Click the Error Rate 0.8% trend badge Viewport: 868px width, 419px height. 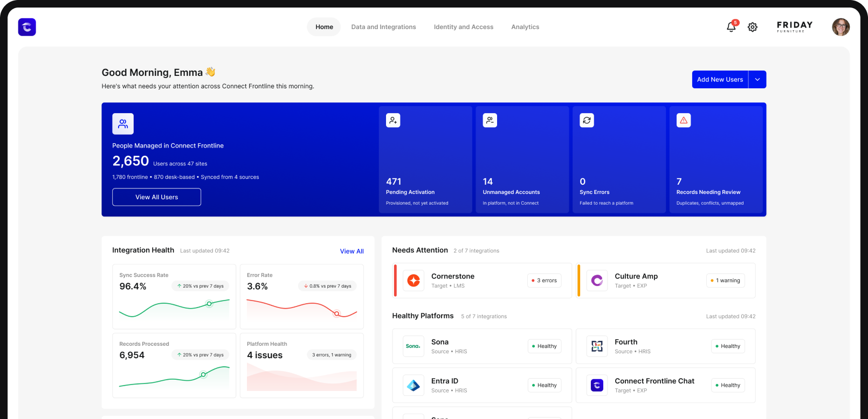coord(327,286)
